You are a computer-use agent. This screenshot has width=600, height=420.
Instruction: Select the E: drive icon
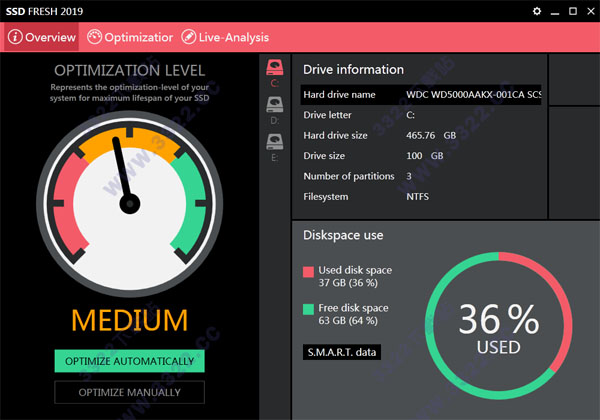(x=274, y=142)
